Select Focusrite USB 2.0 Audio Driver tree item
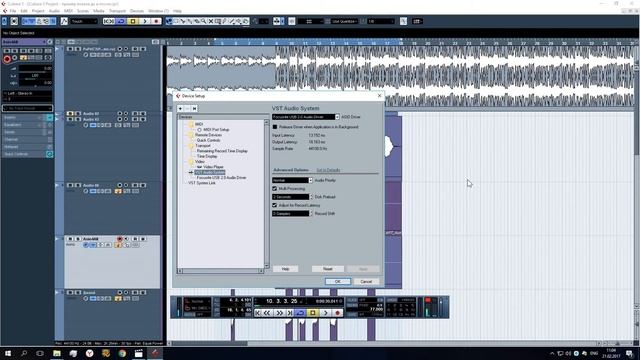The image size is (640, 360). coord(221,178)
